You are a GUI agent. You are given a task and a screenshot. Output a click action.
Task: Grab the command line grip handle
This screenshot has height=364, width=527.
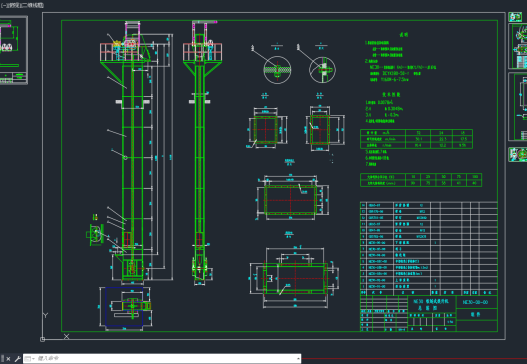(x=3, y=359)
